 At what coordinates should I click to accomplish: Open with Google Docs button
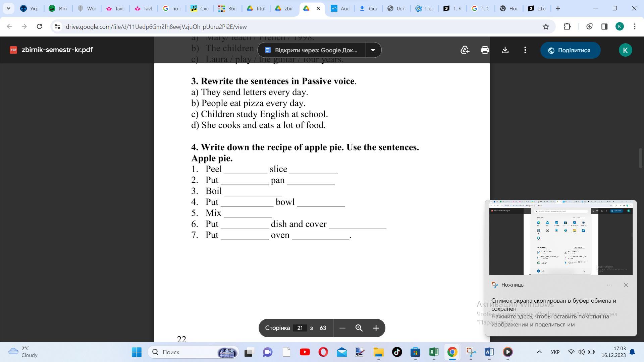point(312,50)
